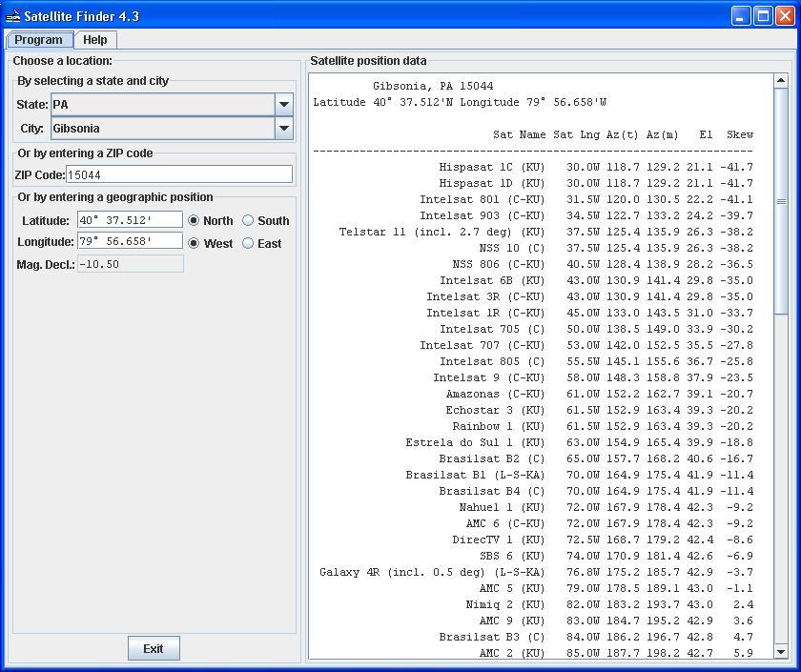Screen dimensions: 801x672
Task: Select the East longitude radio button
Action: (x=248, y=244)
